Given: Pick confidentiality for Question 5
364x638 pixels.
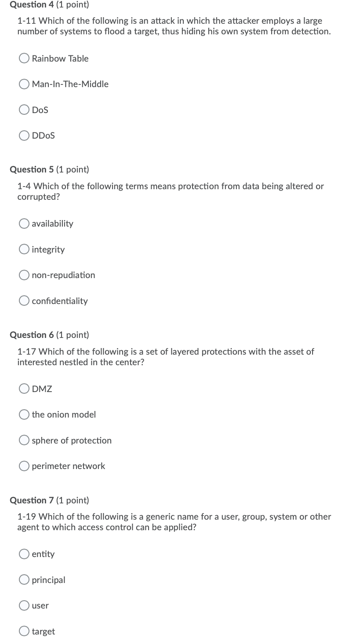Looking at the screenshot, I should click(24, 300).
